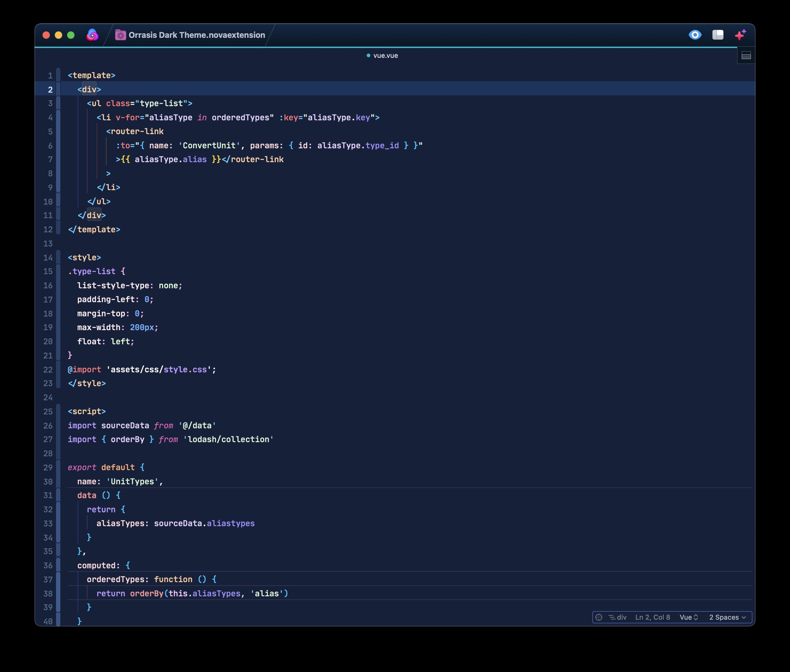Click line number 25 in the gutter
The image size is (790, 672).
48,411
